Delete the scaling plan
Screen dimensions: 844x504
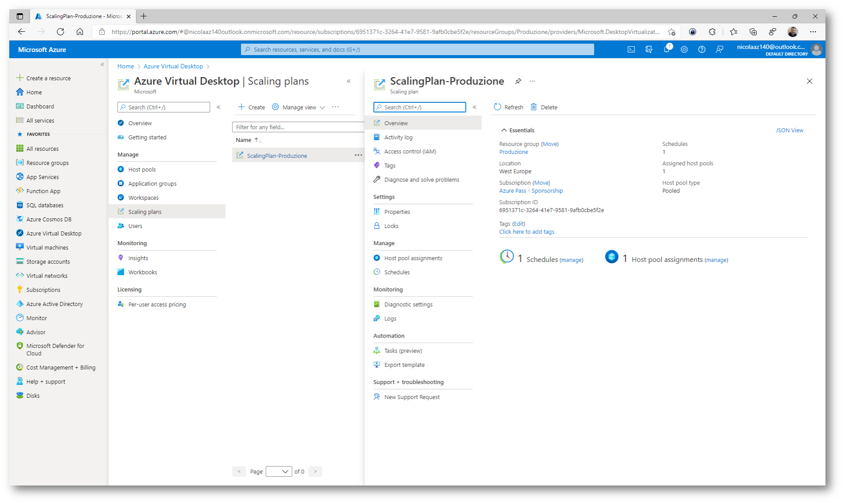point(544,107)
